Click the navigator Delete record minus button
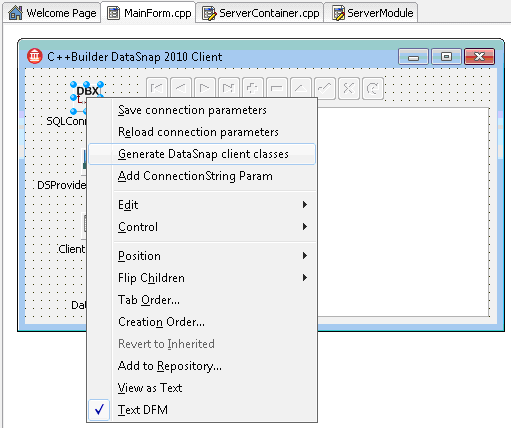This screenshot has height=428, width=511. pyautogui.click(x=277, y=88)
